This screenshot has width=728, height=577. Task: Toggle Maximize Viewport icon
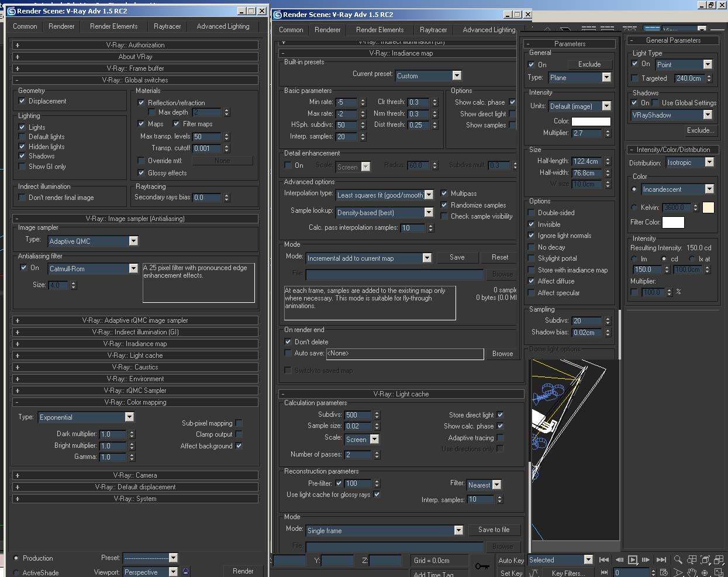click(720, 573)
